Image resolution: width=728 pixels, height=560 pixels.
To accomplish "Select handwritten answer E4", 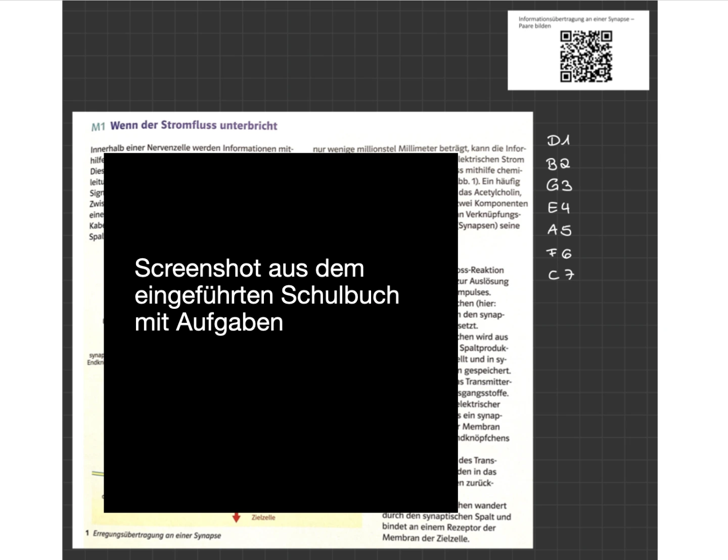I will pos(559,208).
